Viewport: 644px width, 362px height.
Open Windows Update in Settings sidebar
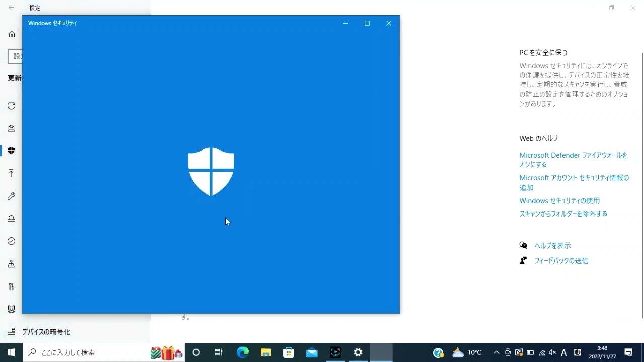coord(11,106)
